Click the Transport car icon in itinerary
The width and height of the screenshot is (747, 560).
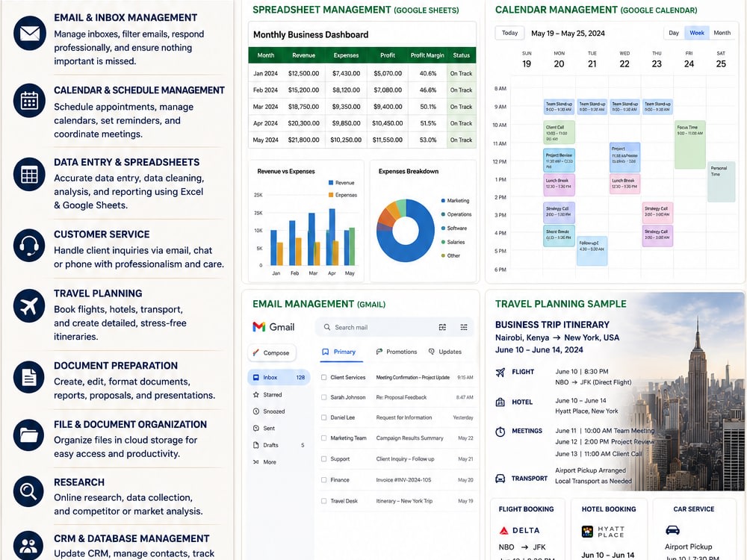tap(500, 479)
